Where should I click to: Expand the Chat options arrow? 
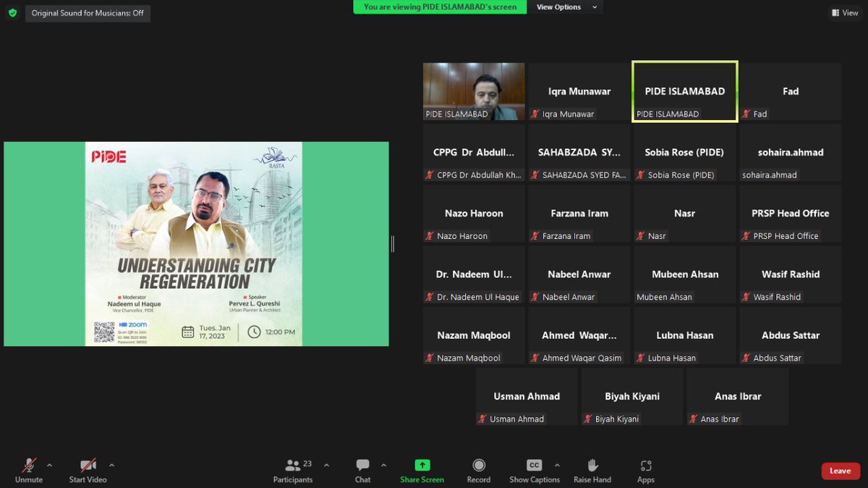click(x=383, y=465)
